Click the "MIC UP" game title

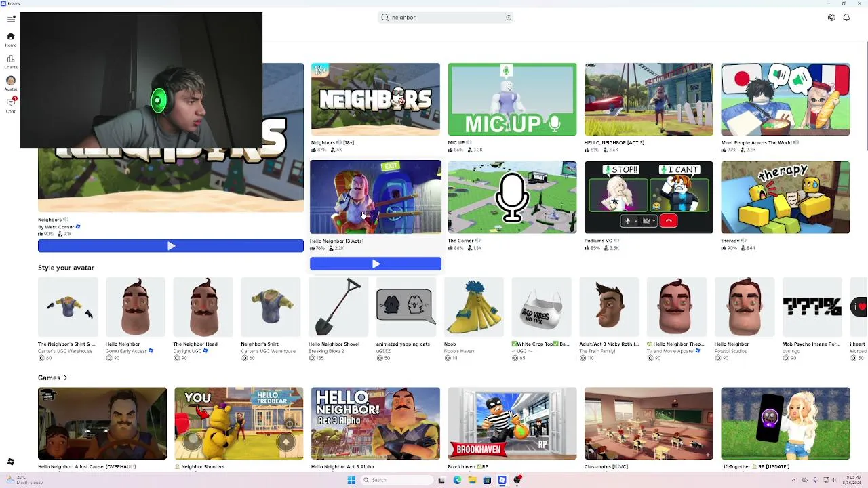click(x=456, y=143)
